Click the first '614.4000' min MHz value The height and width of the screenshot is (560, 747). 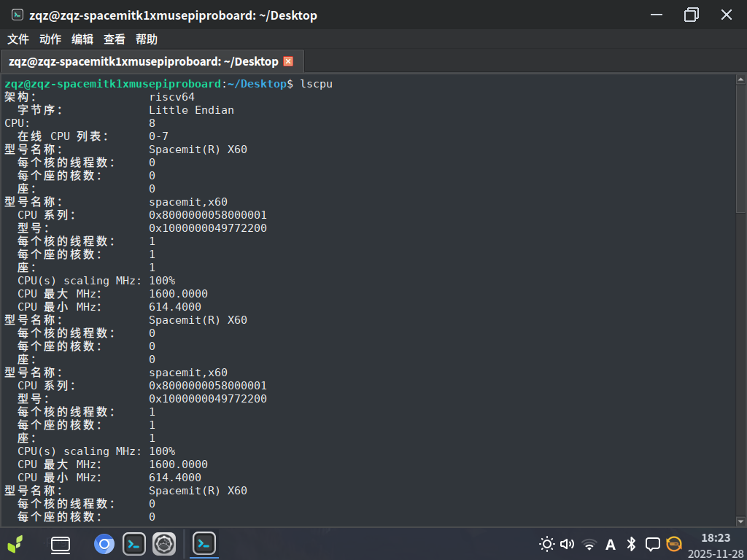pyautogui.click(x=175, y=307)
